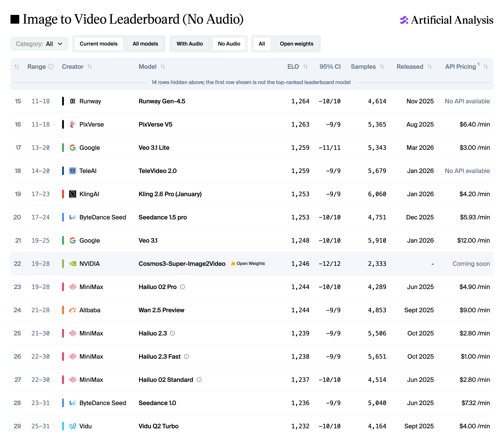Show the Range column info tooltip
Screen dimensions: 504x448
tap(51, 67)
